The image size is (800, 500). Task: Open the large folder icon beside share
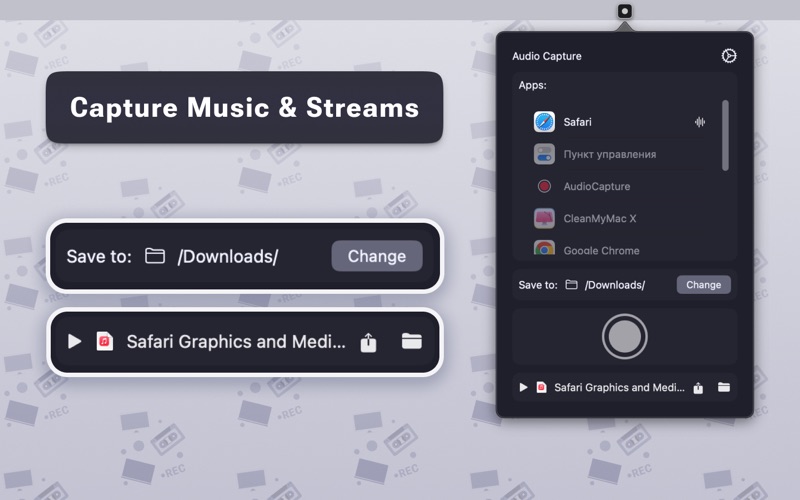(x=411, y=341)
